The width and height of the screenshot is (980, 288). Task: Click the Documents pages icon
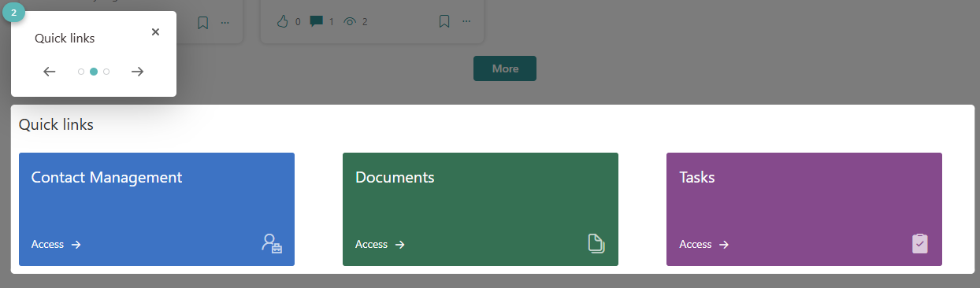click(596, 244)
